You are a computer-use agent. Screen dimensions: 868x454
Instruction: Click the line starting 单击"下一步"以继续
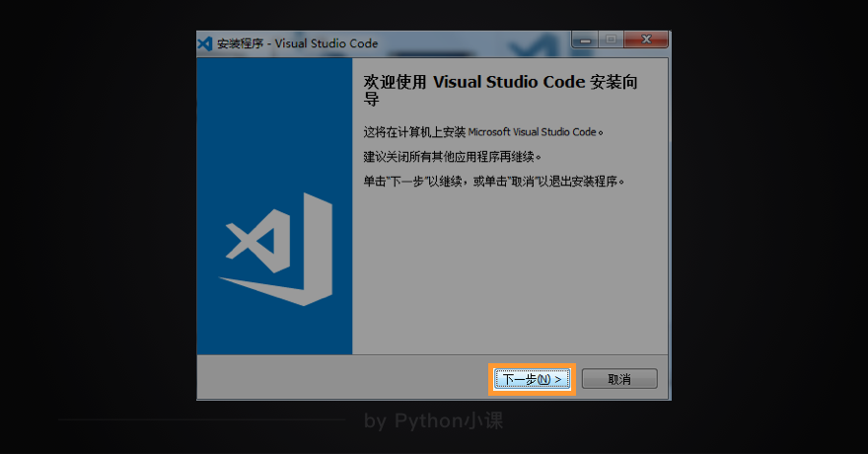493,181
